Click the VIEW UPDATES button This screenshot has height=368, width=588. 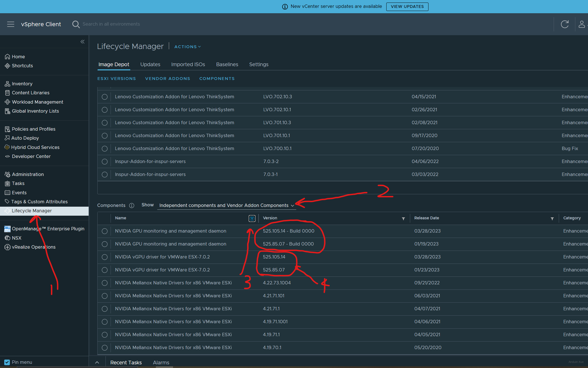(407, 6)
